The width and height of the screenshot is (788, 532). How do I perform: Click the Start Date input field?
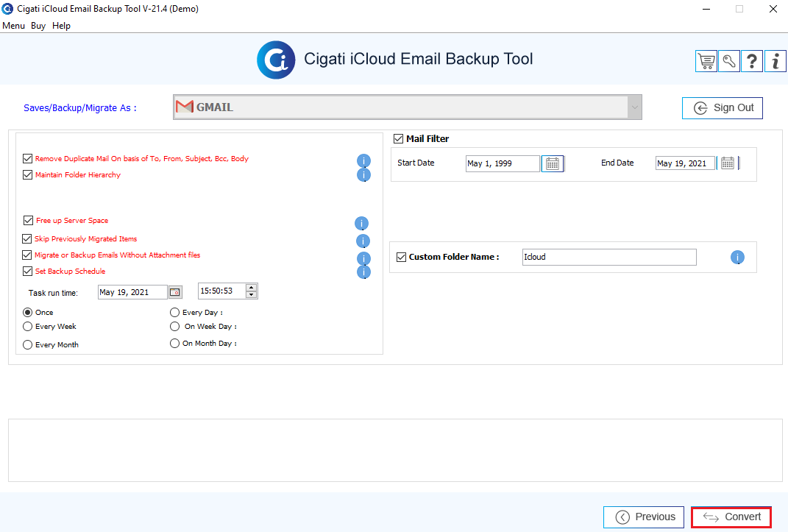click(x=503, y=164)
